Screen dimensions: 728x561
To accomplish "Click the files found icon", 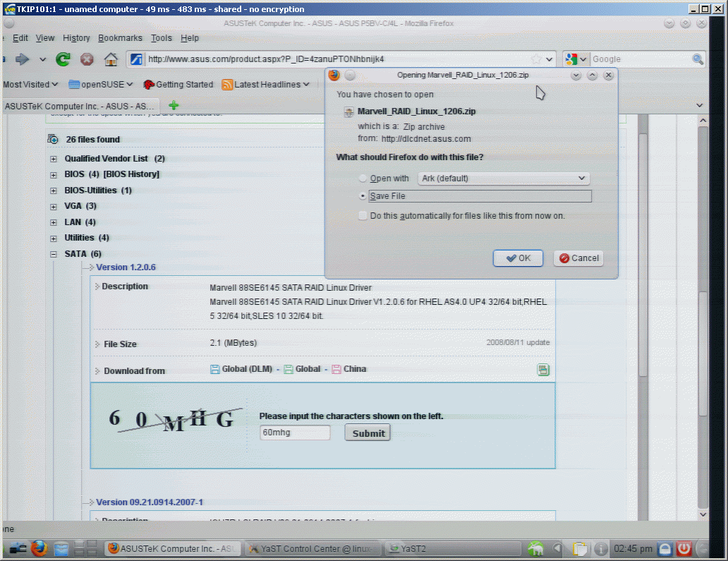I will pos(53,139).
